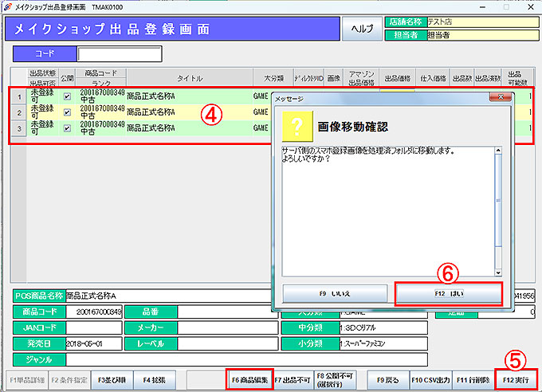
Task: Click F10 CSV出力 export button
Action: coord(430,380)
